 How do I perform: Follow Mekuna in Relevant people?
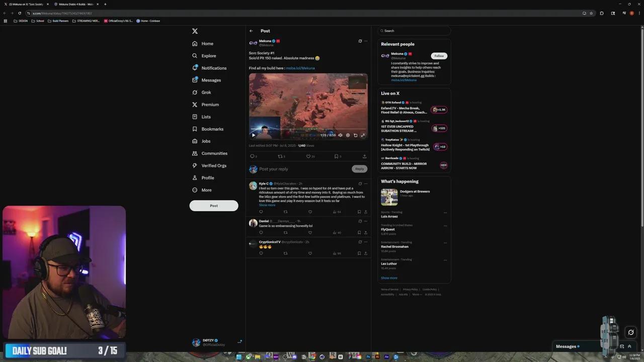tap(439, 56)
